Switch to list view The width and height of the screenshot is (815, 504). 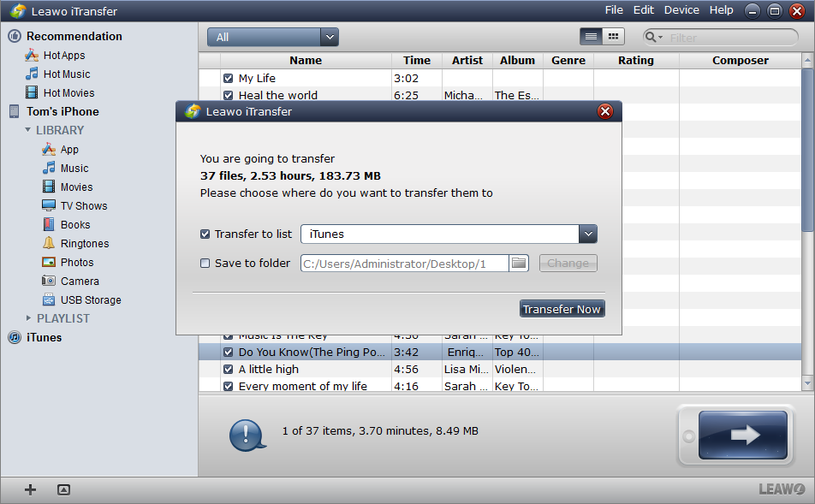coord(591,37)
